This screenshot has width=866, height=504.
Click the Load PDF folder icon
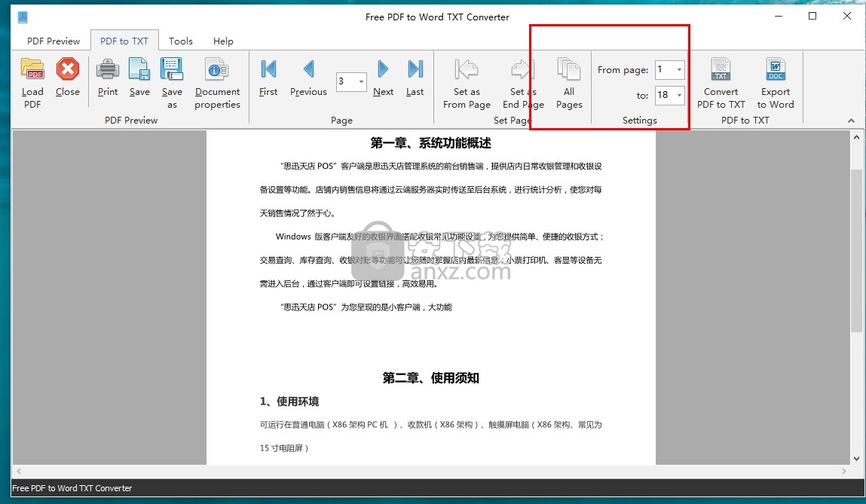coord(32,69)
